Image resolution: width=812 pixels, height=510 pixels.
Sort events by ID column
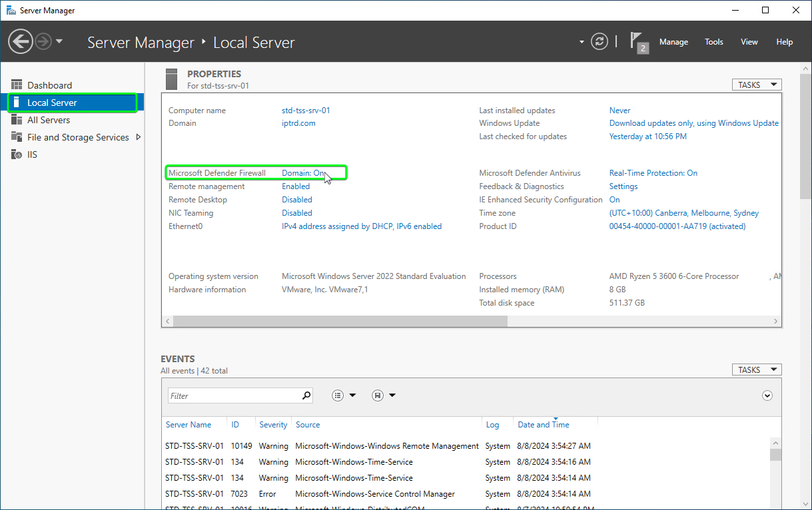pyautogui.click(x=235, y=425)
